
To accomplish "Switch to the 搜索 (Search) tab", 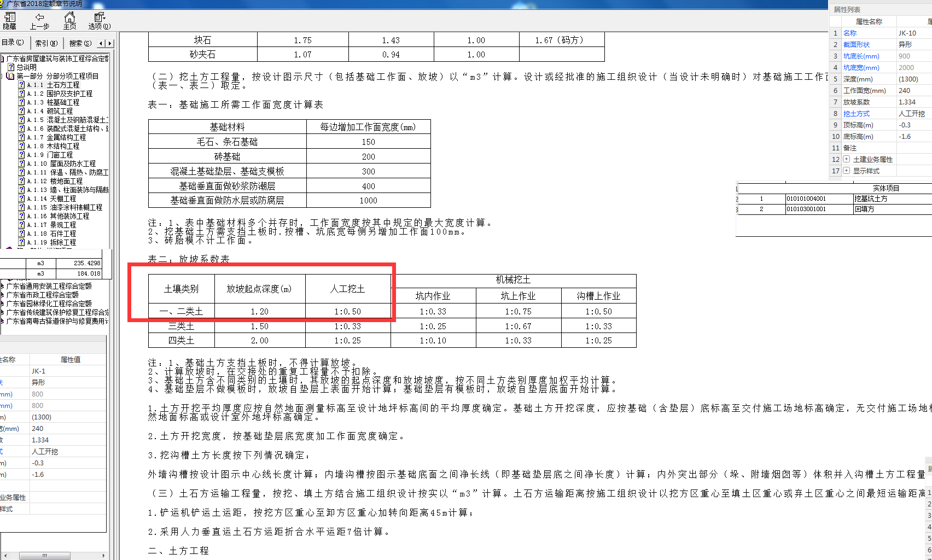I will pos(80,43).
